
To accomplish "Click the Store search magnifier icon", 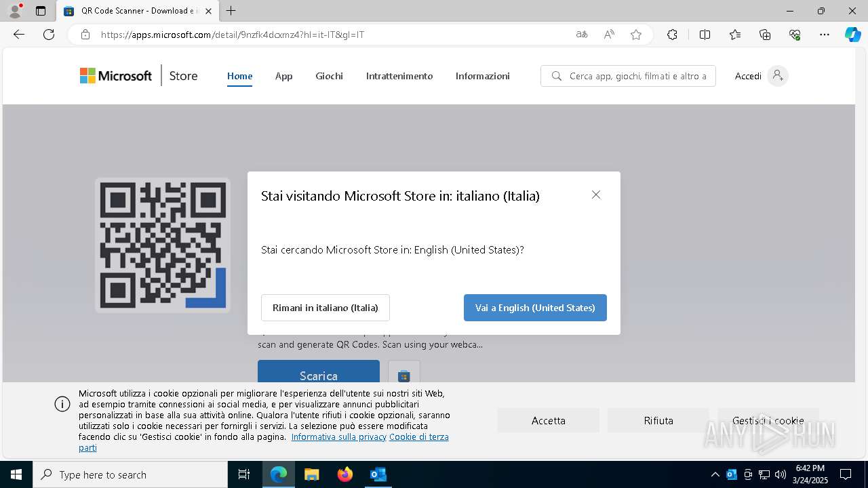I will 557,76.
